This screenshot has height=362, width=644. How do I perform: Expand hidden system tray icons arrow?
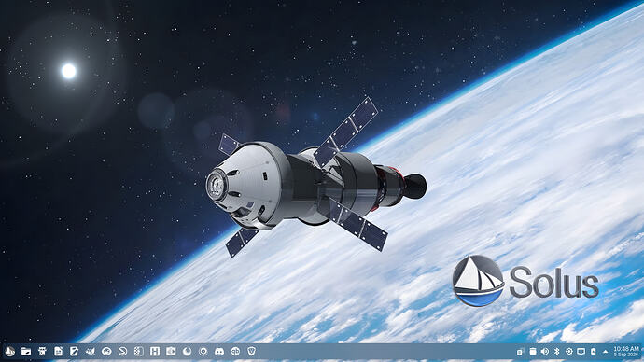pyautogui.click(x=606, y=352)
